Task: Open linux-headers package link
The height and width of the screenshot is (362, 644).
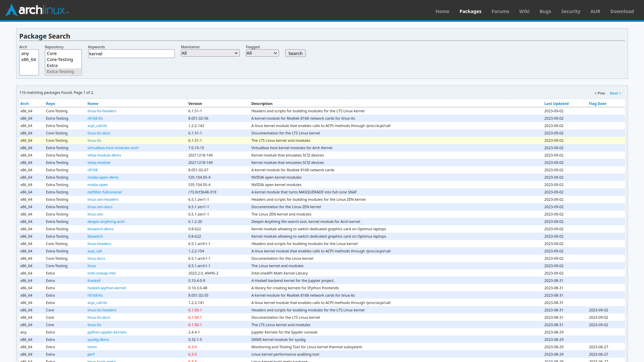Action: pos(99,244)
